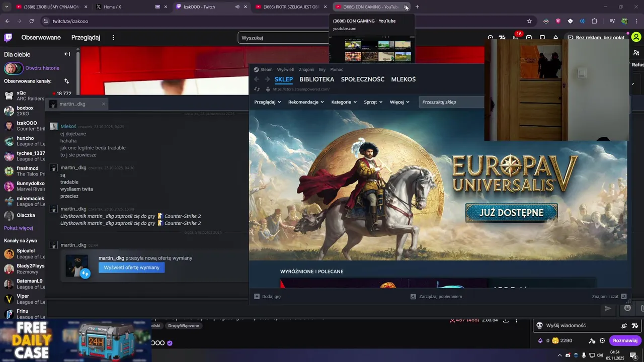Open the xQc channel
This screenshot has height=362, width=644.
pyautogui.click(x=23, y=96)
